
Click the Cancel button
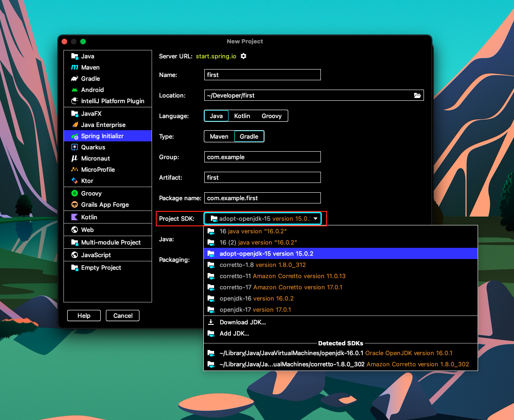tap(123, 315)
